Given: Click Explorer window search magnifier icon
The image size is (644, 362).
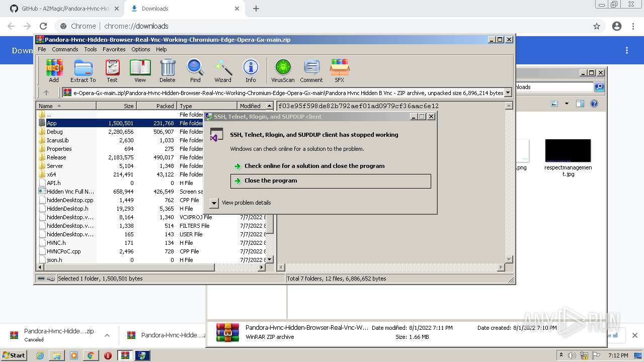Looking at the screenshot, I should pos(599,87).
